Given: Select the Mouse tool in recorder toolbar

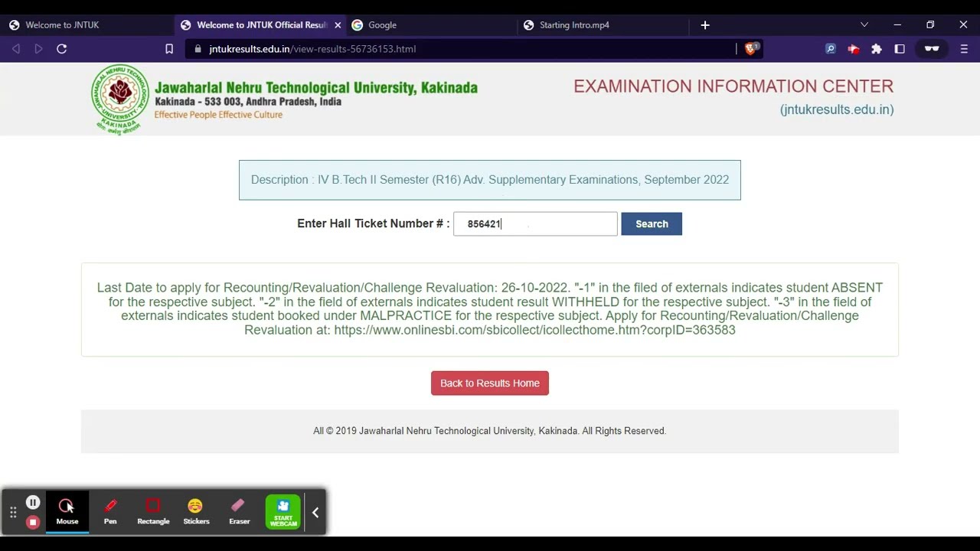Looking at the screenshot, I should (67, 512).
